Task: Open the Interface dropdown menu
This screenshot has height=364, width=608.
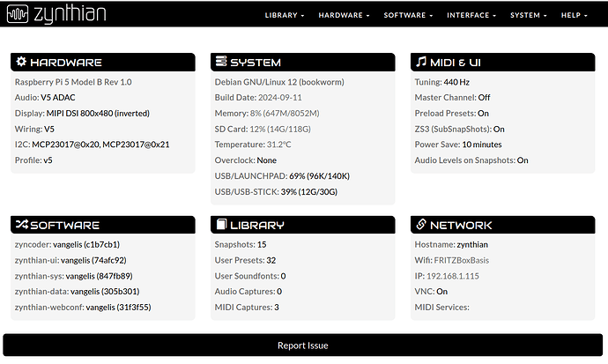Action: click(471, 15)
